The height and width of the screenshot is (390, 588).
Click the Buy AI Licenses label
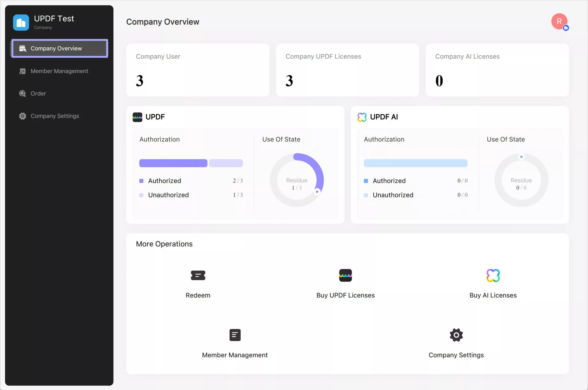pyautogui.click(x=493, y=295)
